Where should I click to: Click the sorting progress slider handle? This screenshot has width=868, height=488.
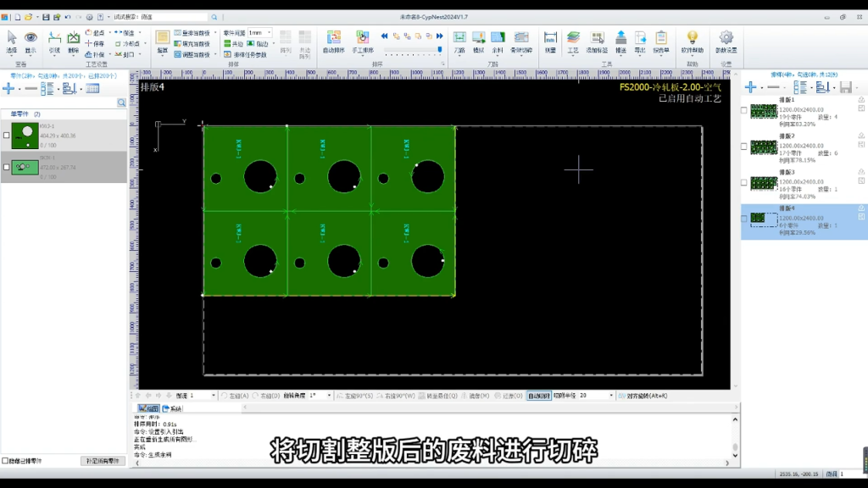click(440, 50)
